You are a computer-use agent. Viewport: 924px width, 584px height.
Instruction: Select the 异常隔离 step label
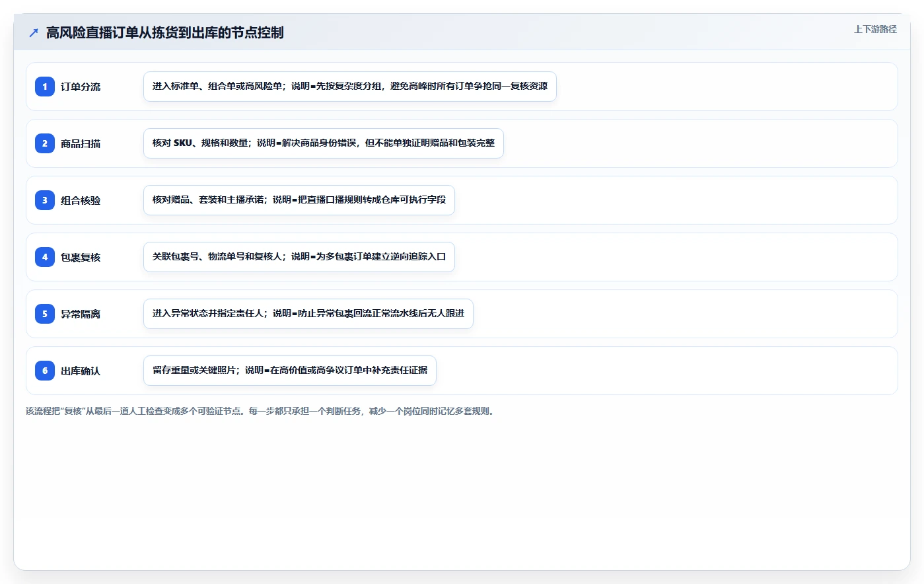(x=81, y=314)
